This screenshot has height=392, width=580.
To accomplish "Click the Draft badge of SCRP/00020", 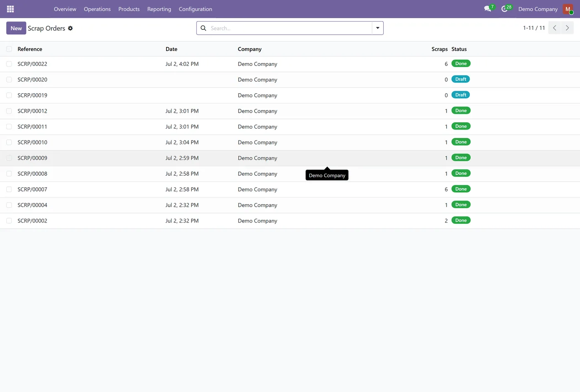I will tap(461, 79).
